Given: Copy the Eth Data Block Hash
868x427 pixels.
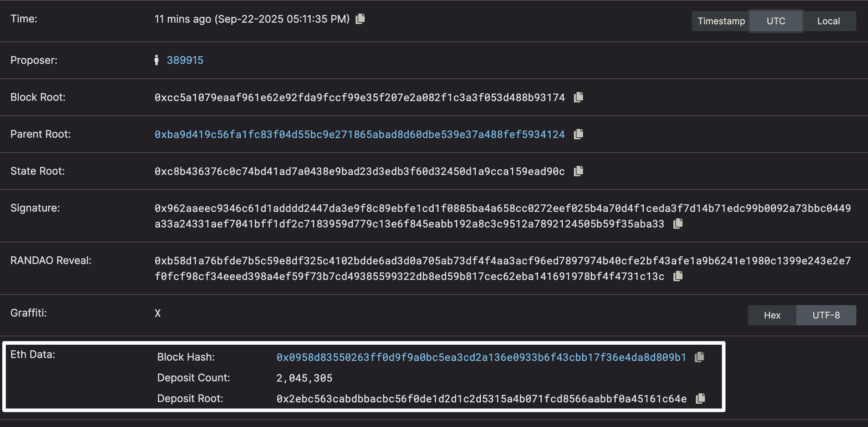Looking at the screenshot, I should click(x=699, y=357).
